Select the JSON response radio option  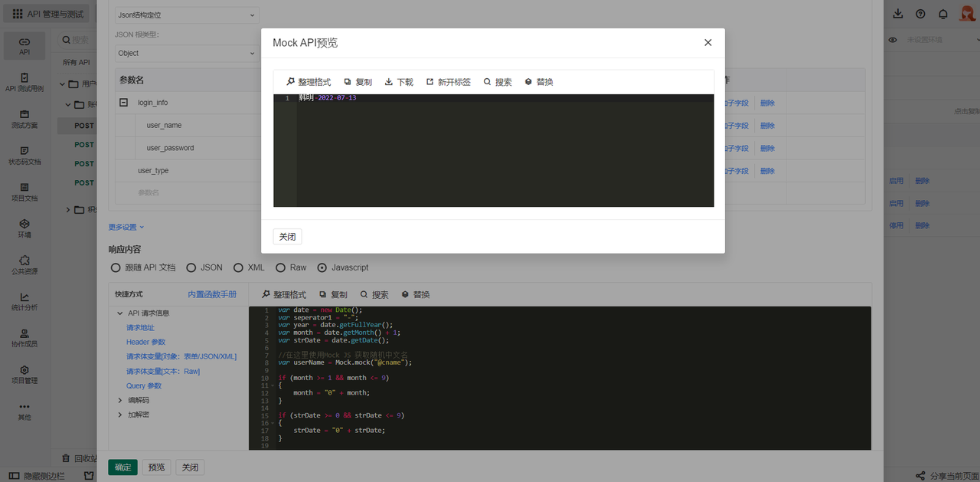(x=204, y=267)
